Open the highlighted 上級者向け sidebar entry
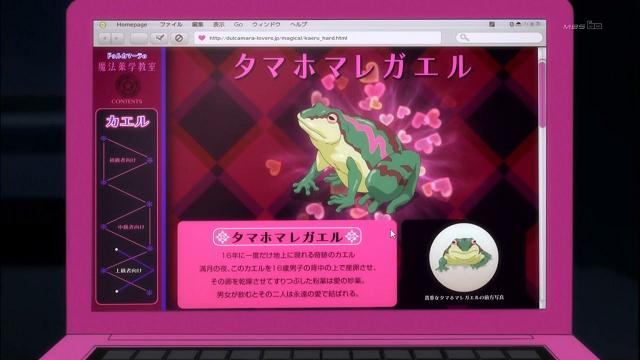Image resolution: width=640 pixels, height=360 pixels. pyautogui.click(x=128, y=271)
